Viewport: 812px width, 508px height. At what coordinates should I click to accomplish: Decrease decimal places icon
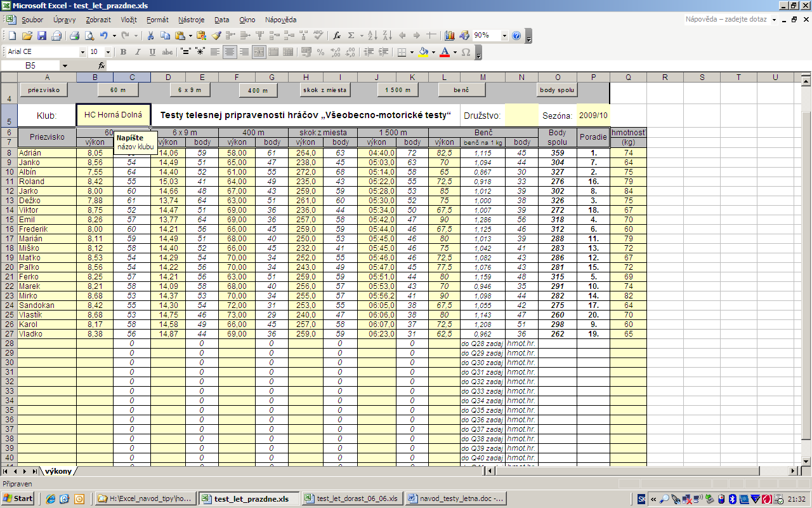350,52
